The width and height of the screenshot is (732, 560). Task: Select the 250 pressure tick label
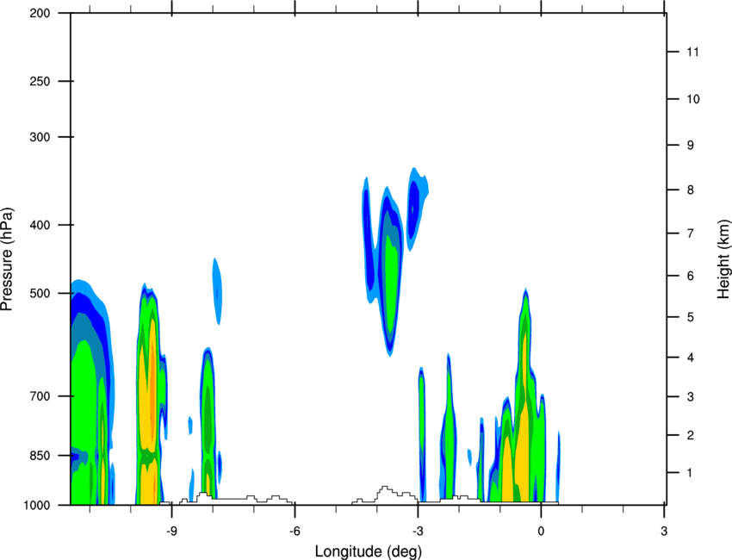click(40, 81)
